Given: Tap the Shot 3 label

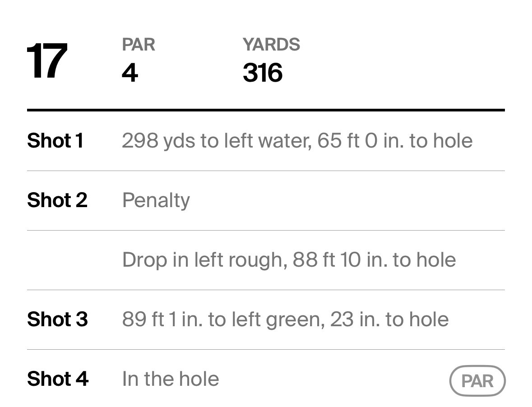Looking at the screenshot, I should [x=57, y=319].
